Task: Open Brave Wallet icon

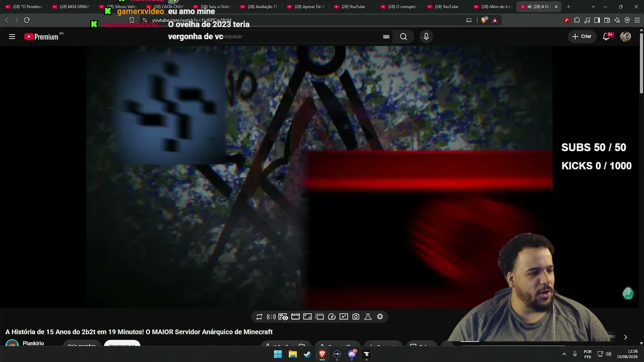Action: (x=607, y=20)
